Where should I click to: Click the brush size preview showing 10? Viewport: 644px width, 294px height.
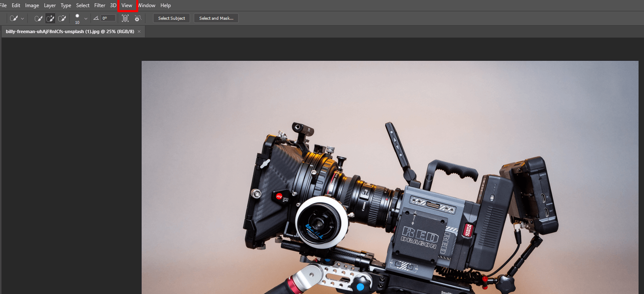(77, 18)
